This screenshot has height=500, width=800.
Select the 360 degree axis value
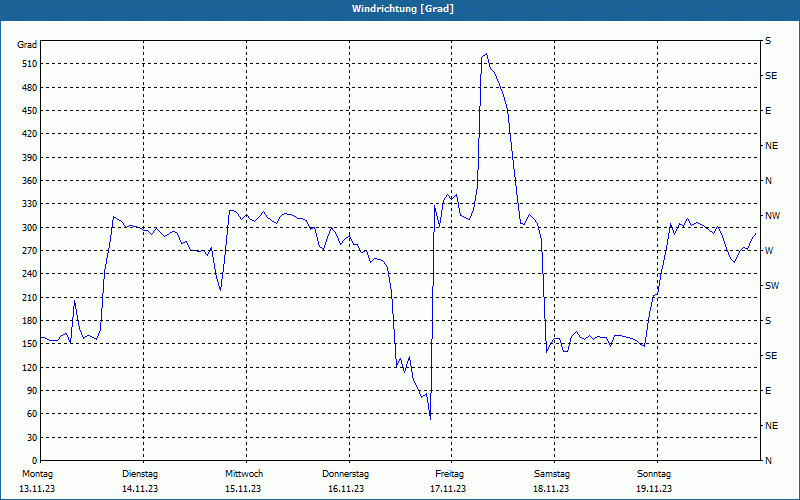(x=30, y=181)
